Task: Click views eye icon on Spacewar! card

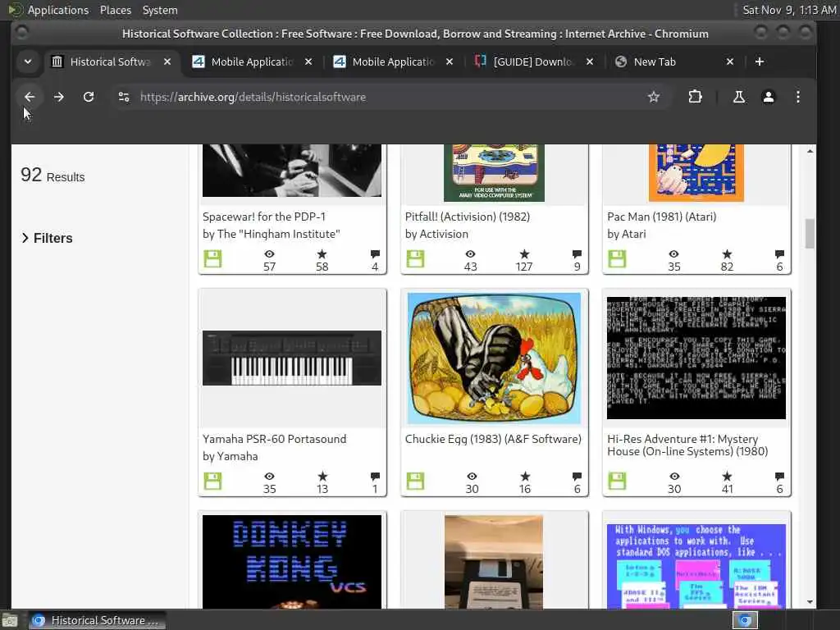Action: click(x=269, y=254)
